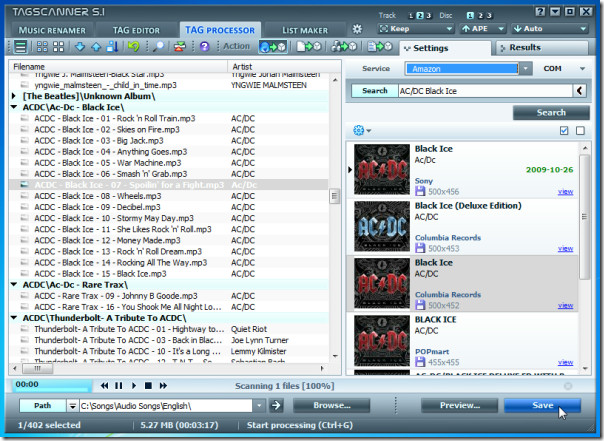Click the Browse... button
Viewport: 604px width, 441px height.
point(332,405)
